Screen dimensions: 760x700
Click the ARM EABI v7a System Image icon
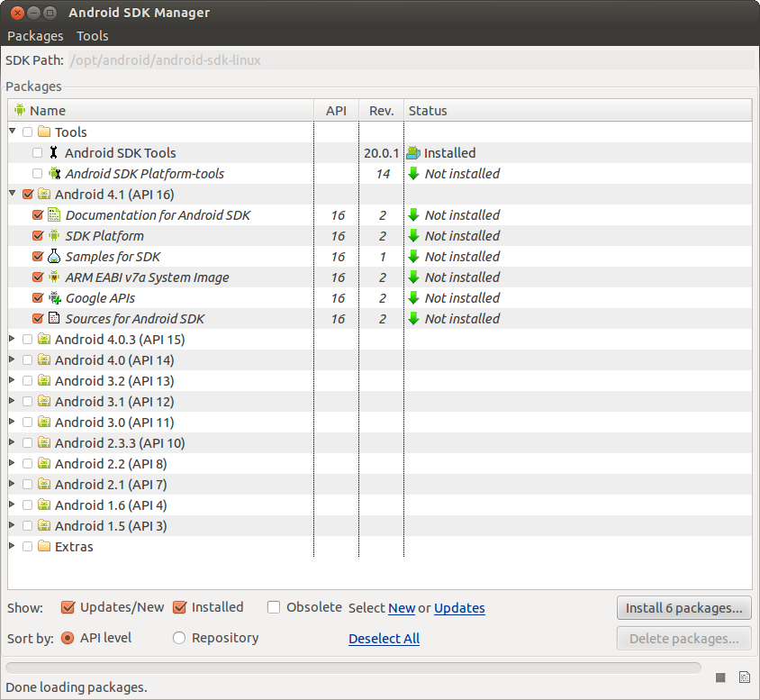54,277
